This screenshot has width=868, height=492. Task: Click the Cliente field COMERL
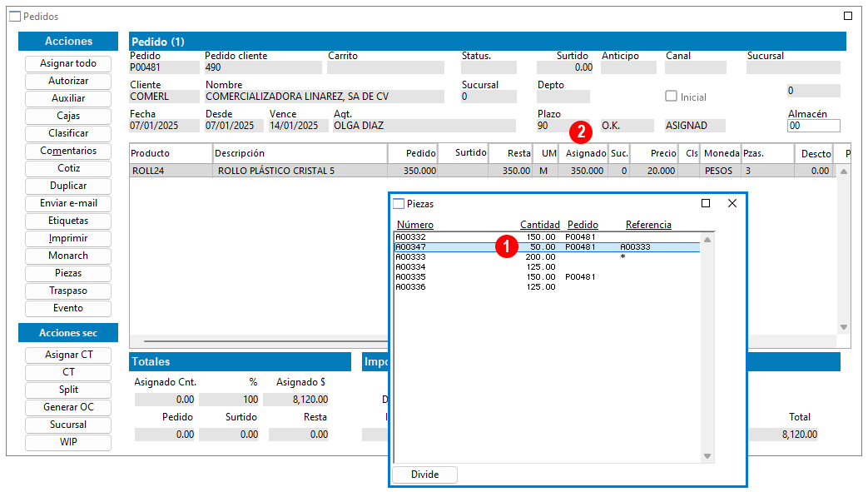coord(164,97)
